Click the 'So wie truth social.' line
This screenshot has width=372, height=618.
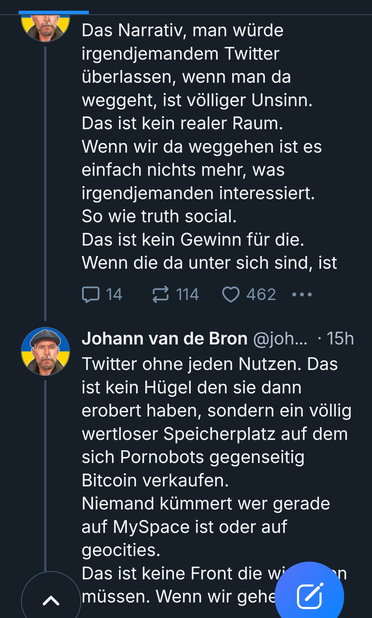[x=159, y=217]
